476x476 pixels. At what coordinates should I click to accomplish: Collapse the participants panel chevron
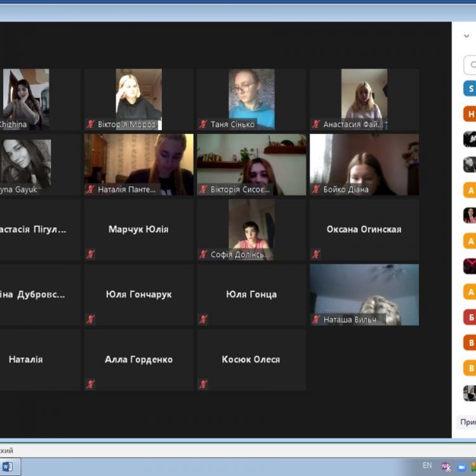click(466, 36)
